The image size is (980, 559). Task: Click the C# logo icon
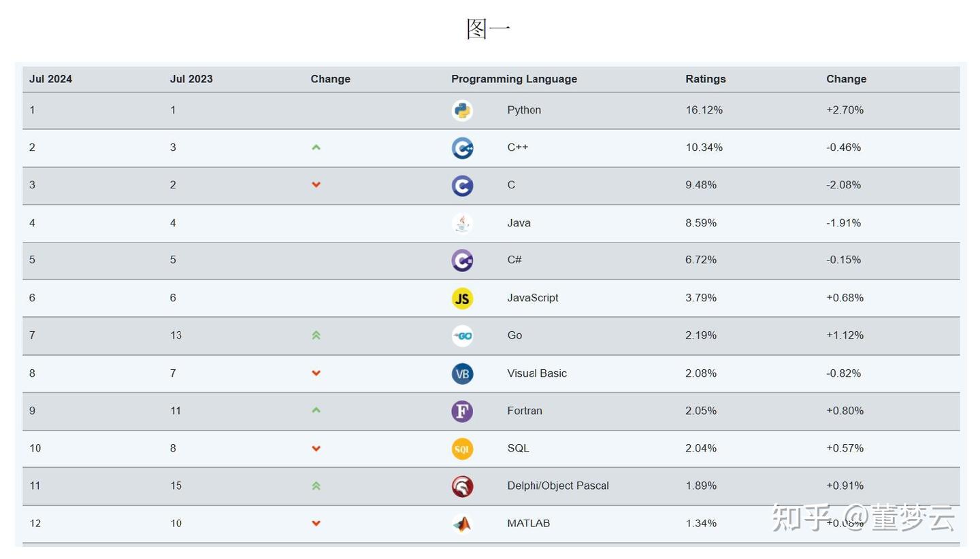click(x=462, y=260)
